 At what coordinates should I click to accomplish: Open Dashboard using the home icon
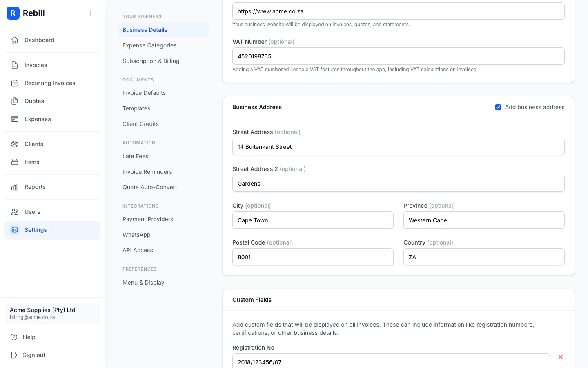click(15, 40)
